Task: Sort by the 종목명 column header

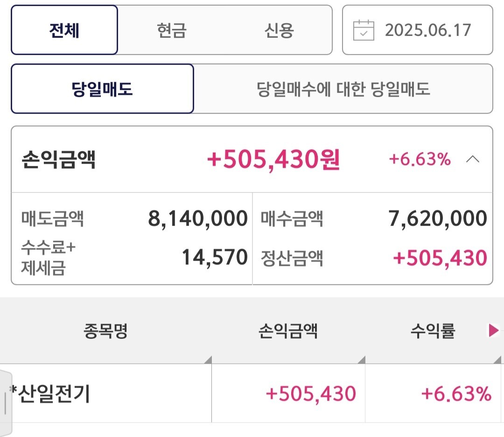Action: (105, 331)
